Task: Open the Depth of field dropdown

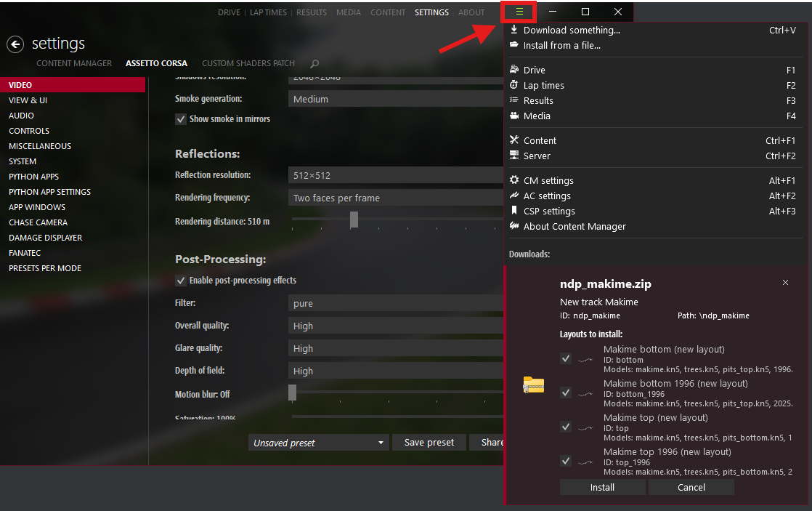Action: point(396,371)
